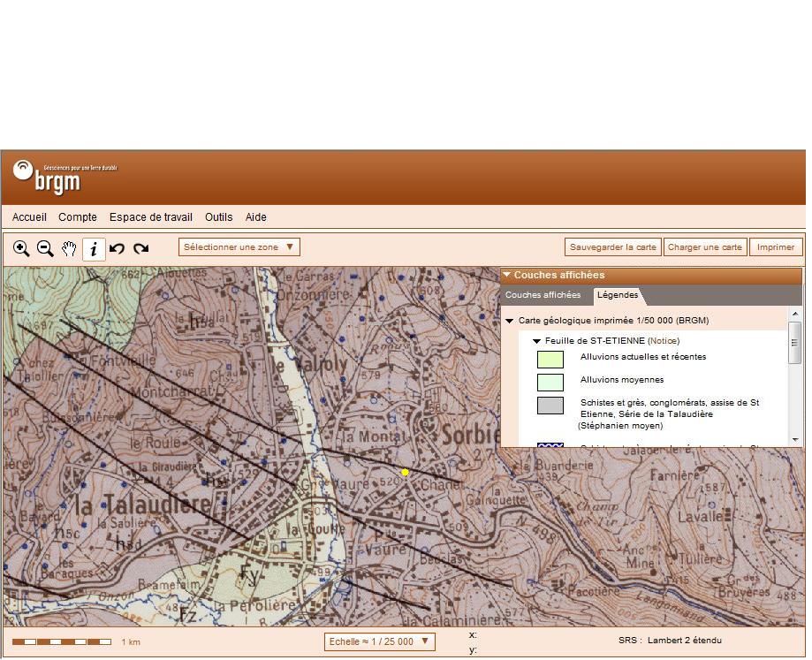812x660 pixels.
Task: Click the 'Fz' formation label on map
Action: tap(188, 615)
